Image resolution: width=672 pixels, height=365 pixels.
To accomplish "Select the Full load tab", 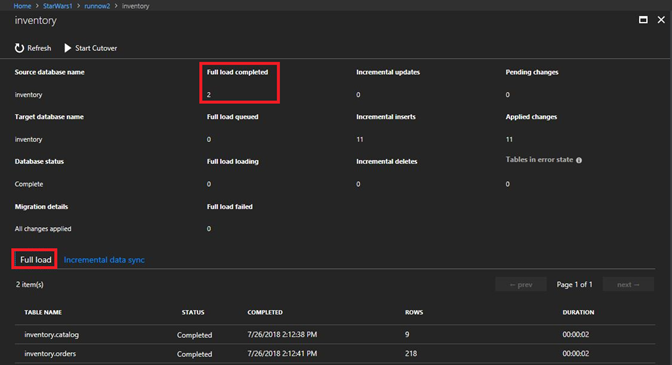I will [x=36, y=260].
